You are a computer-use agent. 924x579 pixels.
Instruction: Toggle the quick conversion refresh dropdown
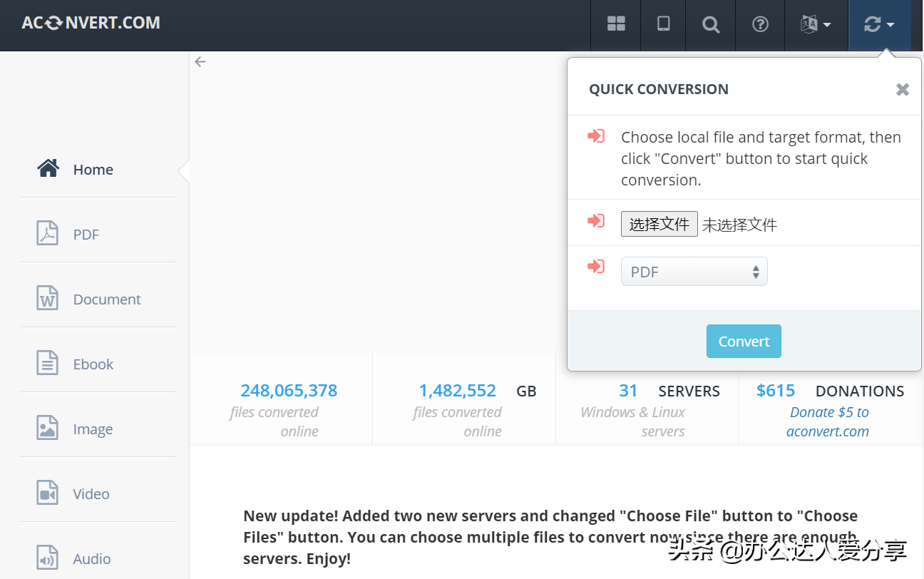pos(879,24)
